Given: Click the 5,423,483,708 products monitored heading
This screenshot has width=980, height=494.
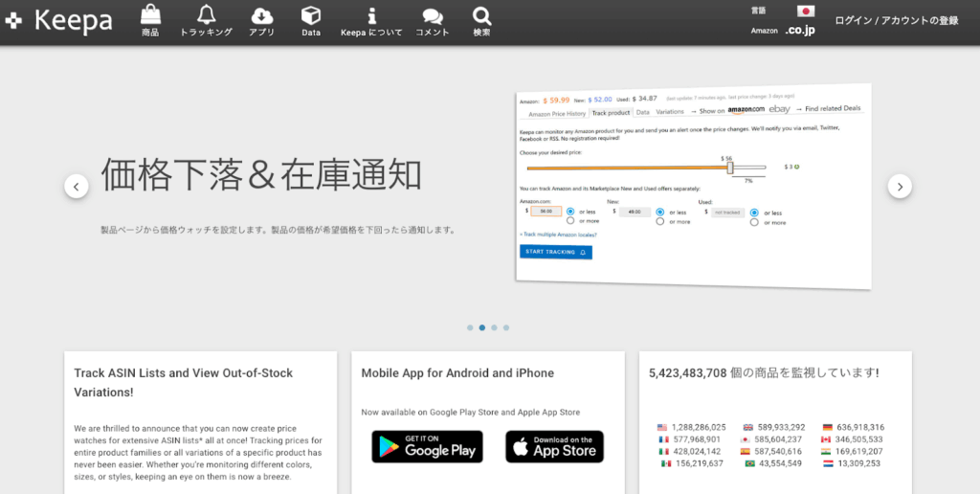Looking at the screenshot, I should coord(764,373).
